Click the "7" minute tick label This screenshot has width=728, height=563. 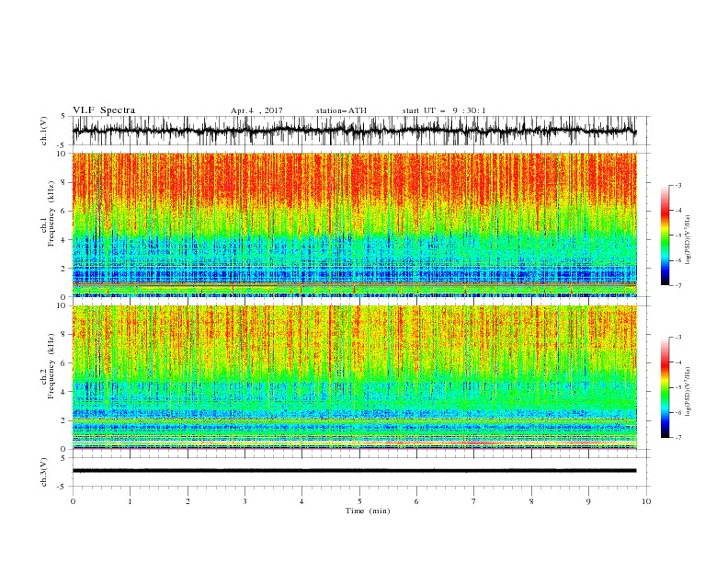pos(474,501)
